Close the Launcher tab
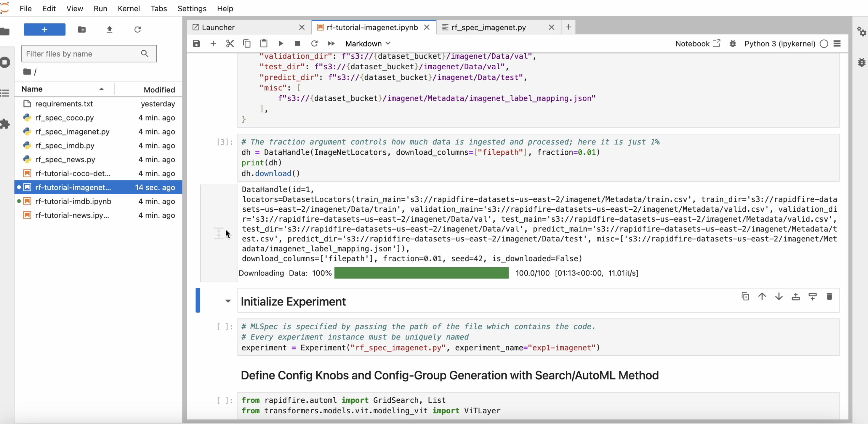This screenshot has width=868, height=424. (302, 27)
